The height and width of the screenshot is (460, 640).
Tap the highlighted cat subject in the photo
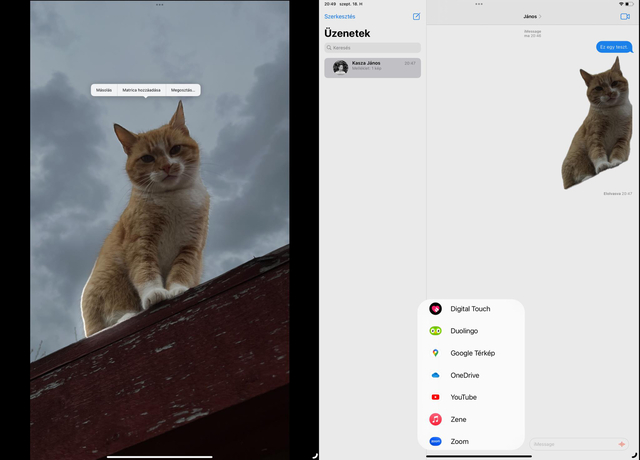tap(149, 220)
